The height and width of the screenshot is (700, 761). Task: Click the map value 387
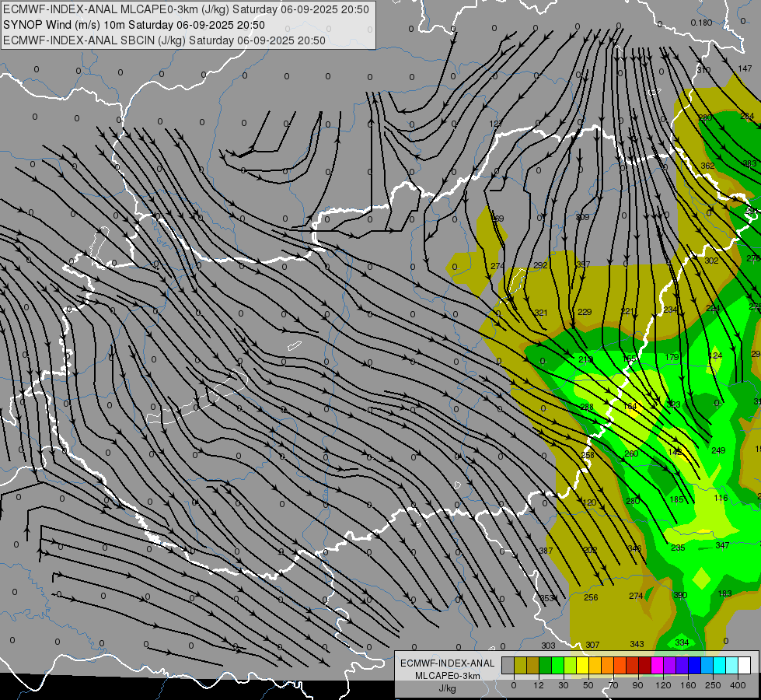coord(546,551)
